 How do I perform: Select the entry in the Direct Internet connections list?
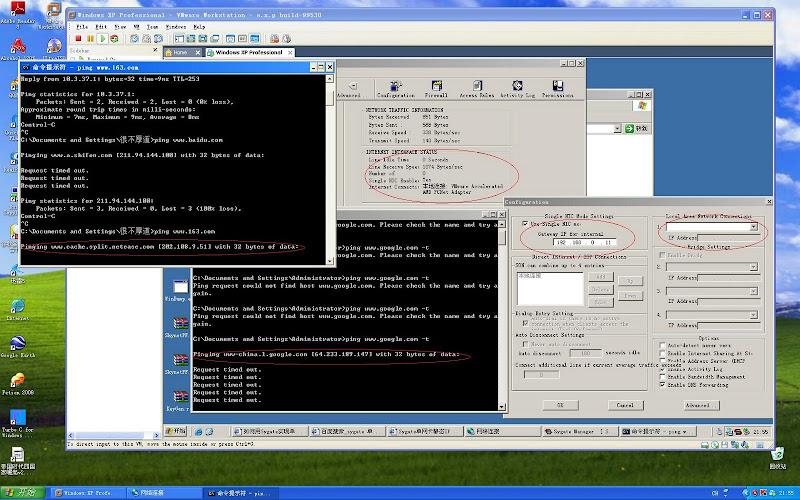coord(529,276)
